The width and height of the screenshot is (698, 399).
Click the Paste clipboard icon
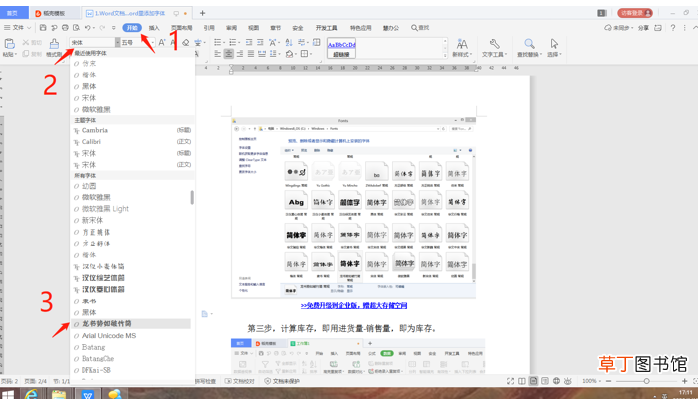click(x=9, y=44)
